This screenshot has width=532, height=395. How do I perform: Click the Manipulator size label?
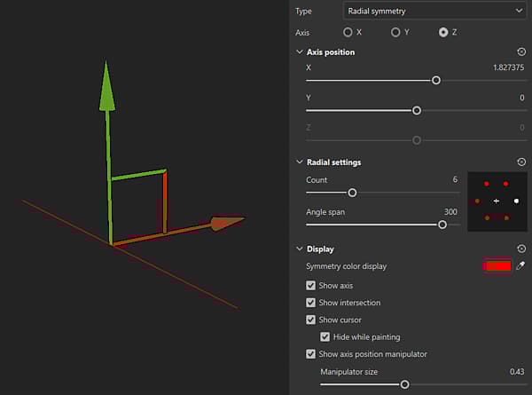point(348,372)
